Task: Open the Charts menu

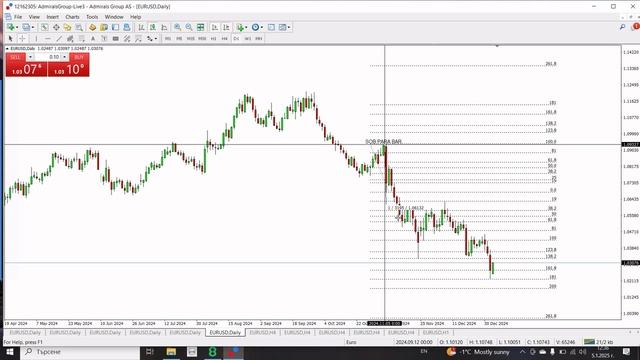Action: coord(72,17)
